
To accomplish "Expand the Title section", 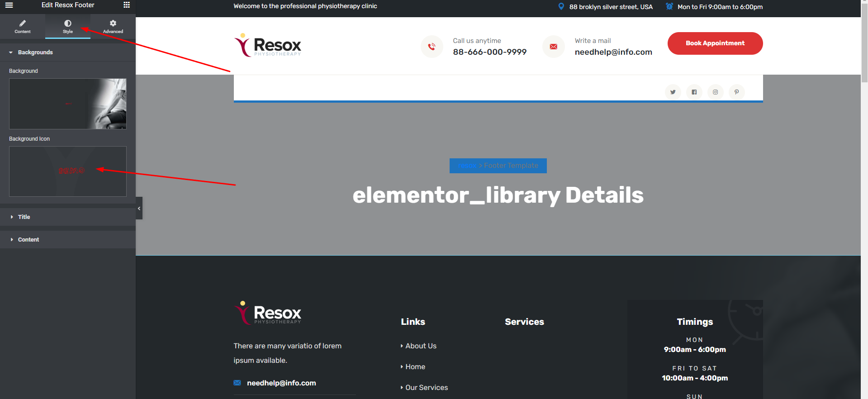I will (68, 217).
